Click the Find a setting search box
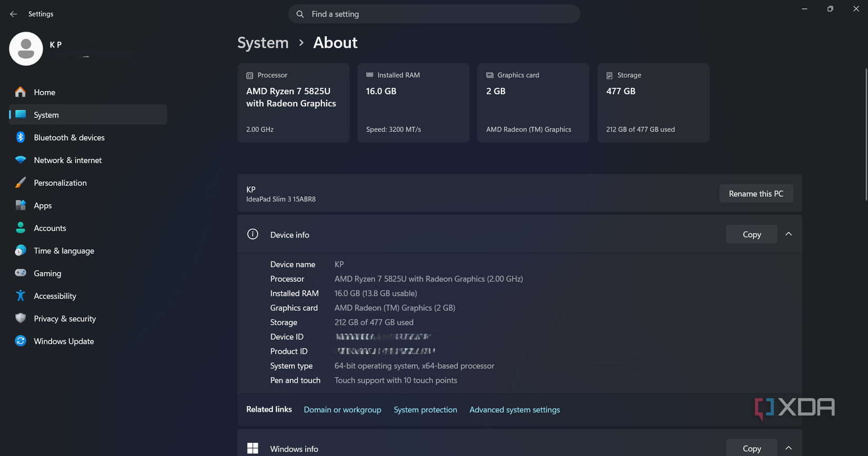868x456 pixels. [434, 14]
